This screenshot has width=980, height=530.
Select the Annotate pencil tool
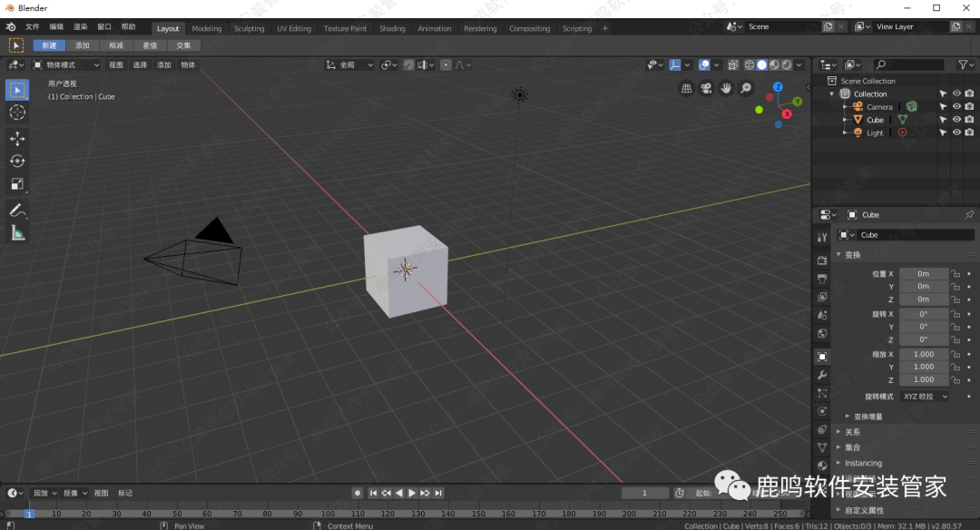(x=17, y=210)
